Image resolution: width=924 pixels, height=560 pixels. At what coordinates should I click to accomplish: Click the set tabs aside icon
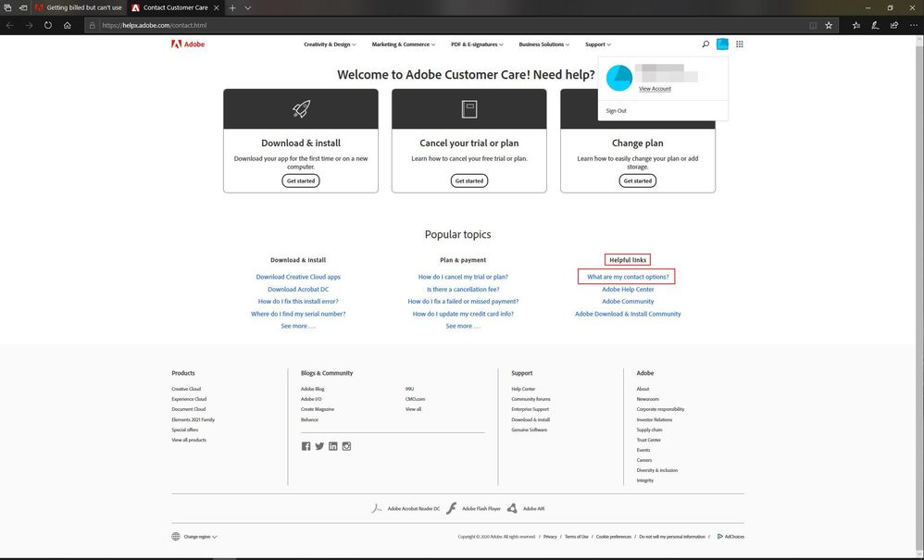point(23,7)
